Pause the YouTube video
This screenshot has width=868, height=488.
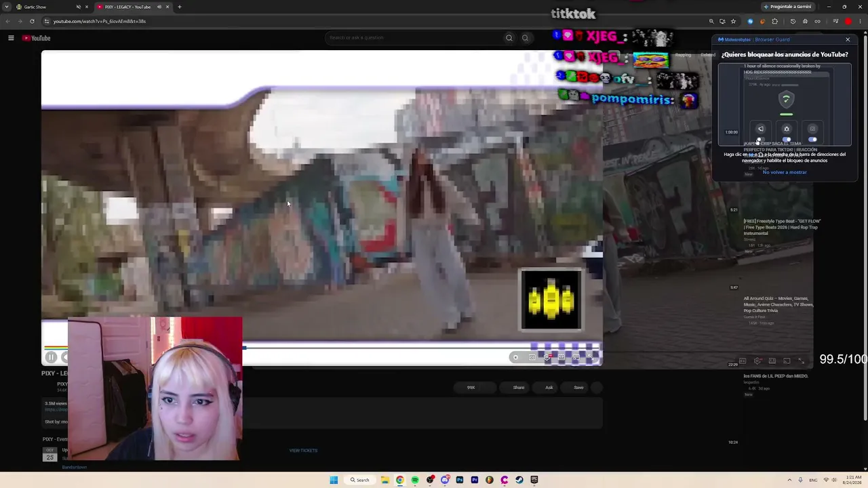coord(51,357)
